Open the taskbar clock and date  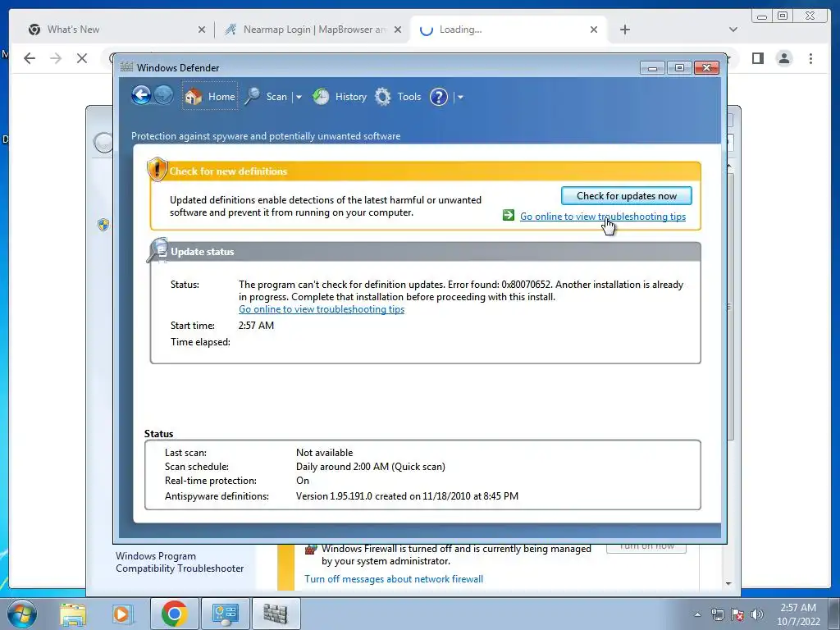click(x=798, y=614)
